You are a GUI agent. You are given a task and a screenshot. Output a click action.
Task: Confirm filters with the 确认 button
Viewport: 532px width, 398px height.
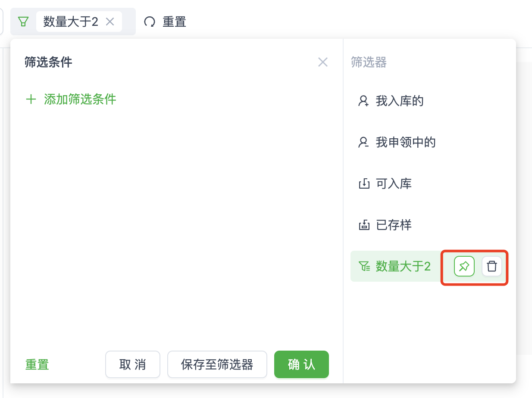(x=301, y=364)
